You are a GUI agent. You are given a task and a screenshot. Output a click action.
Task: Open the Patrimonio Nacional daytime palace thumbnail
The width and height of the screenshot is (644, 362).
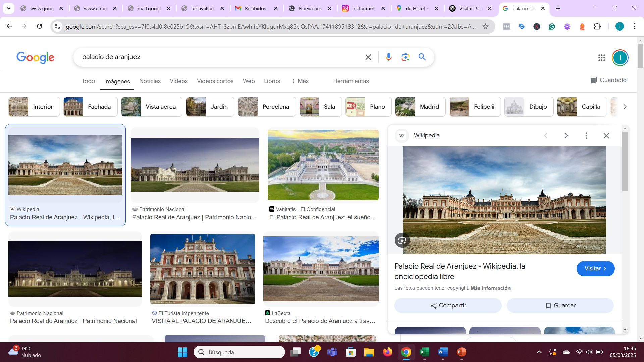point(195,165)
